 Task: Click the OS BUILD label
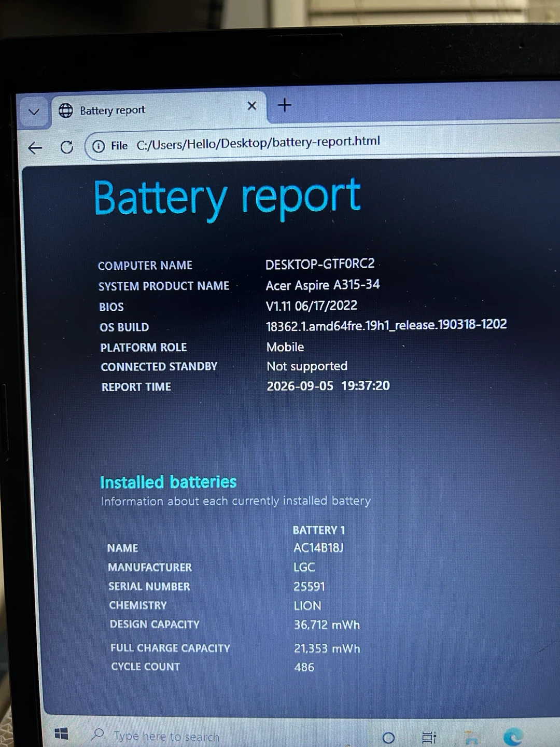(124, 327)
